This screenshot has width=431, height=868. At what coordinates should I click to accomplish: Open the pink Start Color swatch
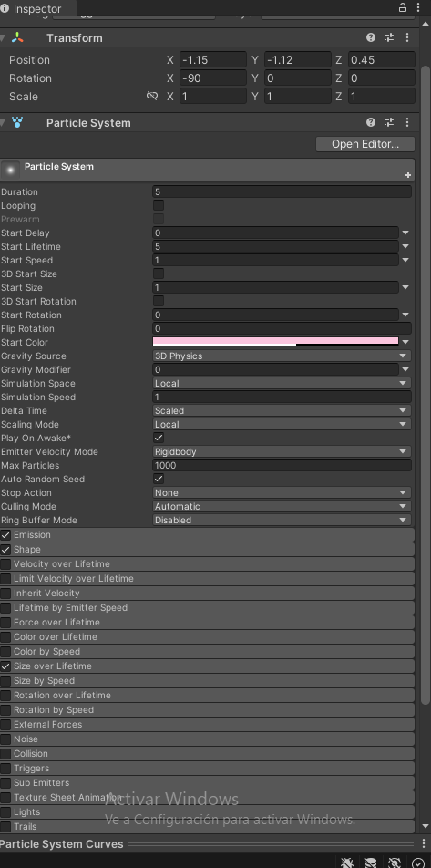point(275,342)
